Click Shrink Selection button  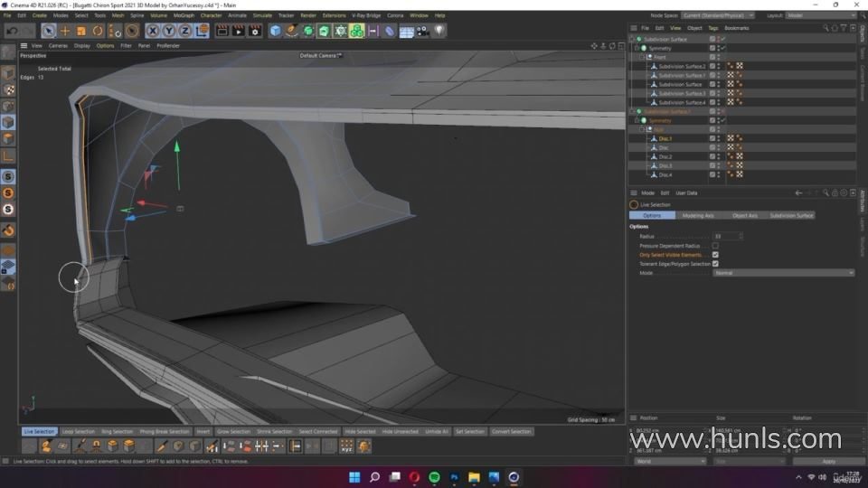[274, 432]
